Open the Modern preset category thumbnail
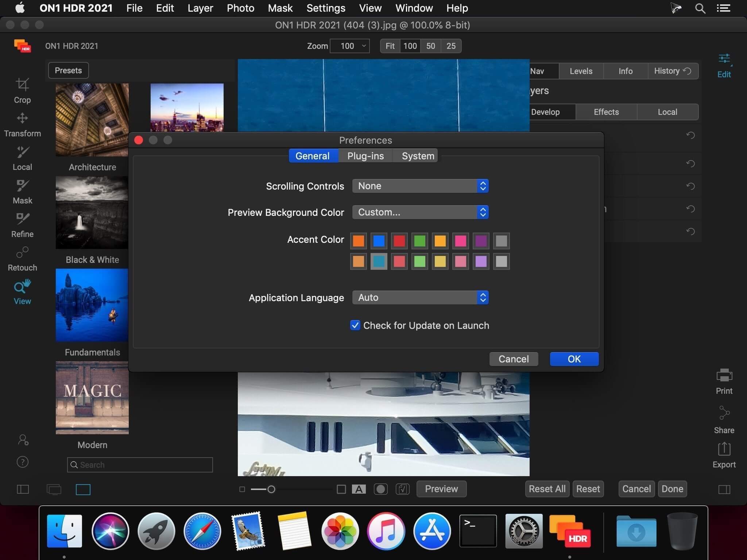 [x=92, y=398]
